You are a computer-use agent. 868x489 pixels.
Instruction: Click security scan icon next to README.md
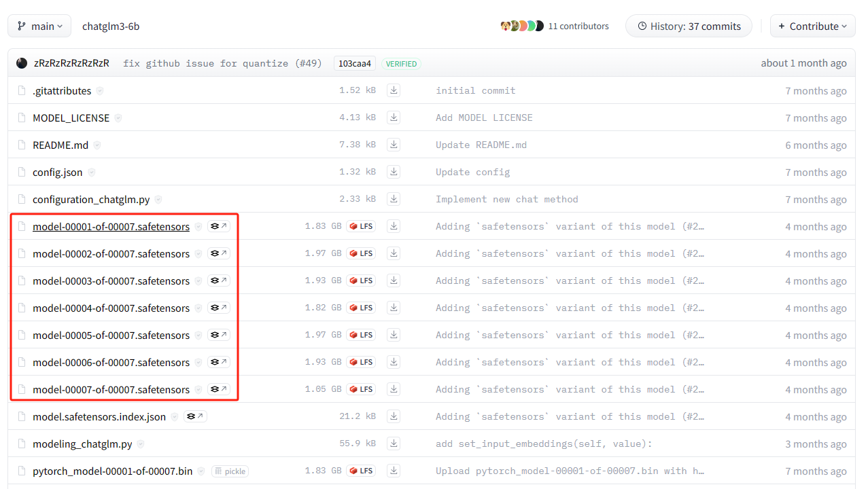[97, 145]
